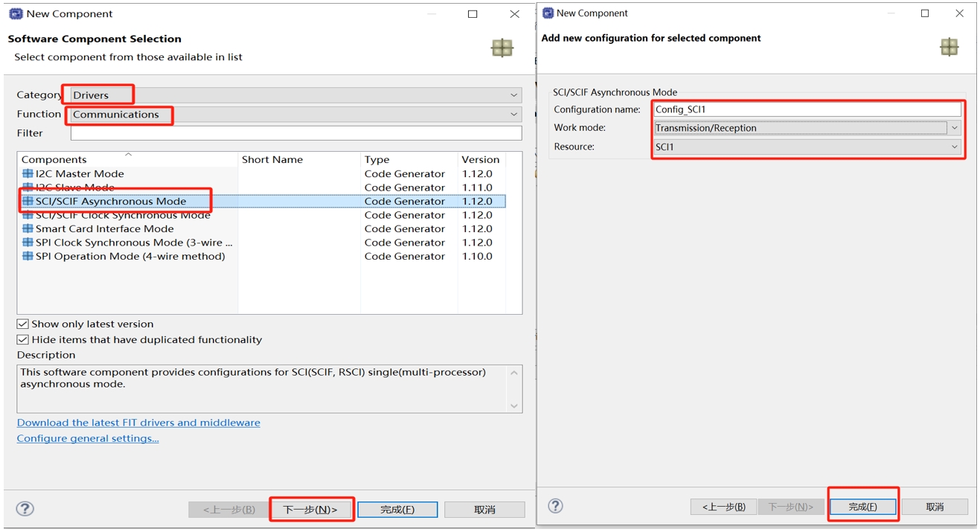Open Download the latest FIT drivers link
This screenshot has width=980, height=532.
[138, 423]
